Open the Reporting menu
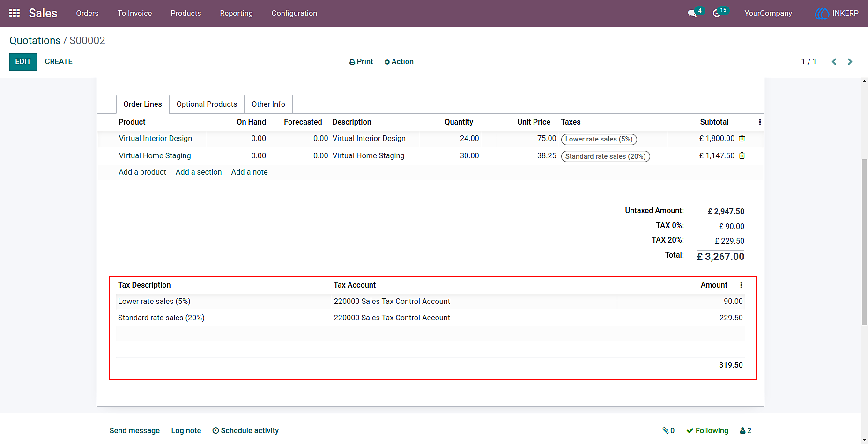This screenshot has height=444, width=868. (237, 14)
